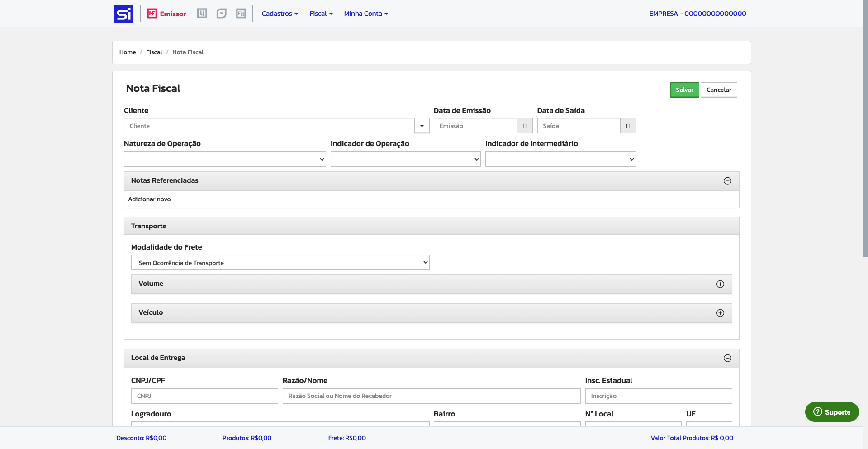The image size is (868, 449).
Task: Collapse the Notas Referenciadas section
Action: [x=727, y=181]
